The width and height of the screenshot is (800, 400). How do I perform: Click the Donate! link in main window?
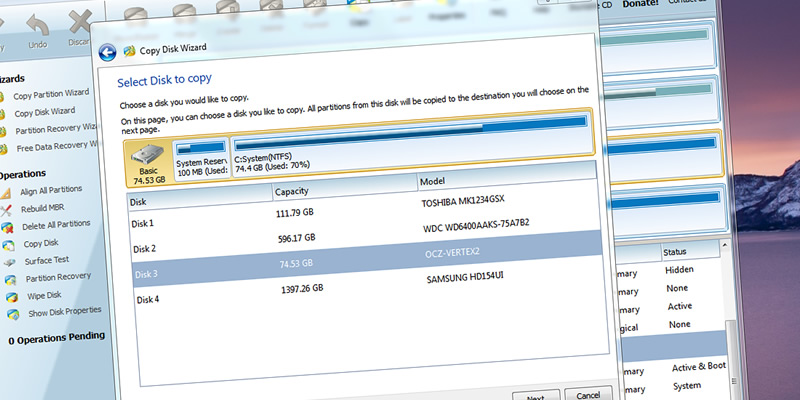tap(640, 4)
